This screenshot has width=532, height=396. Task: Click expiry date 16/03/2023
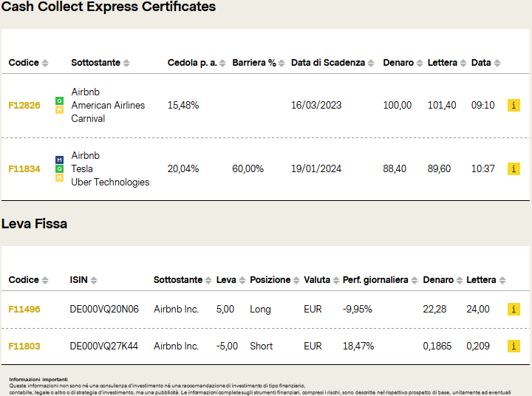tap(316, 105)
